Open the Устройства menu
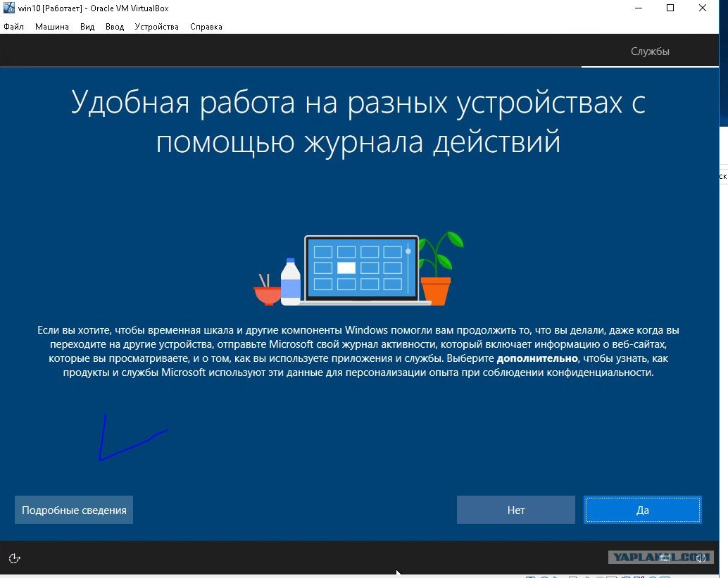Image resolution: width=728 pixels, height=578 pixels. [x=156, y=27]
